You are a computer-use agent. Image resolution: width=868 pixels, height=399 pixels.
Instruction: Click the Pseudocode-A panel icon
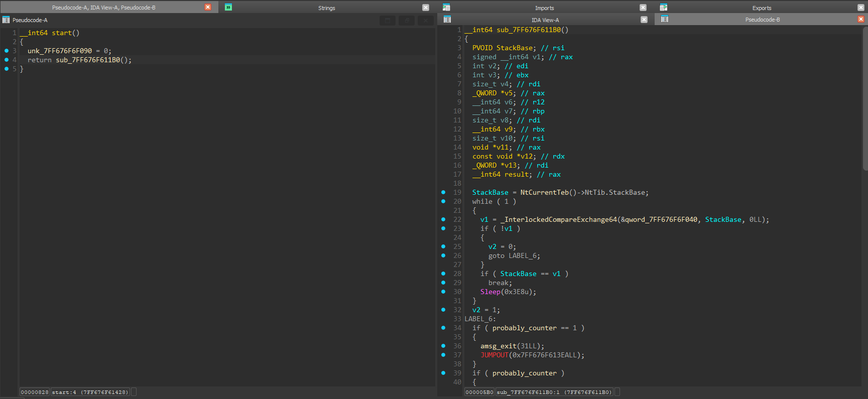pos(6,20)
